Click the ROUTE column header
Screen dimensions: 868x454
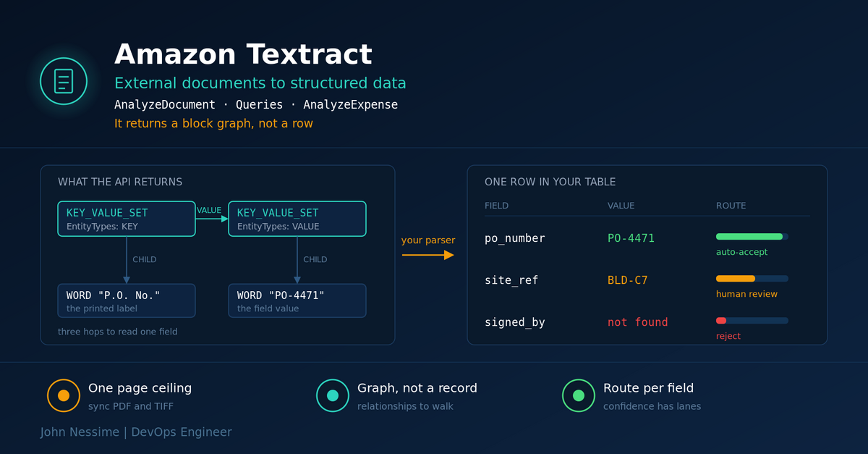pyautogui.click(x=731, y=206)
